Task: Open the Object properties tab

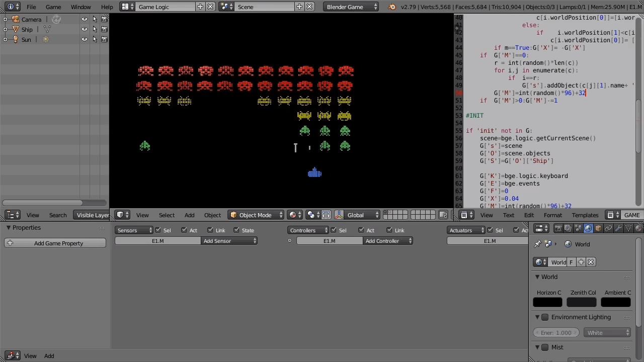Action: [598, 229]
